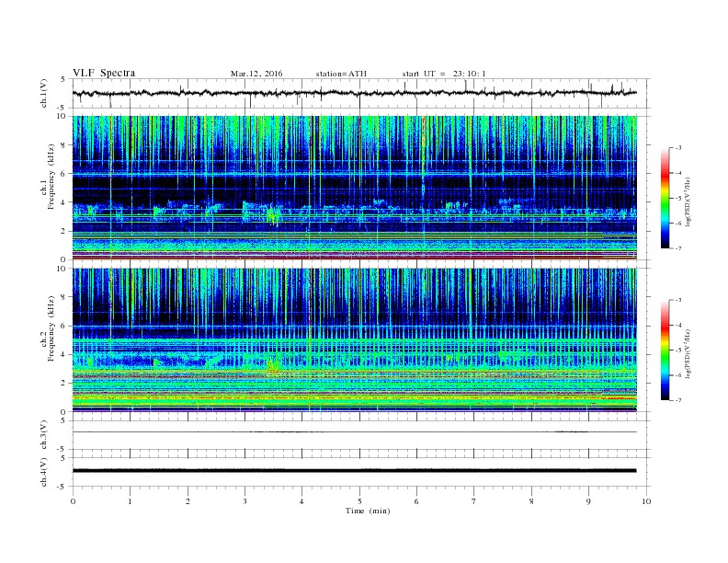Click the ch.3 flat waveform trace

[x=355, y=432]
